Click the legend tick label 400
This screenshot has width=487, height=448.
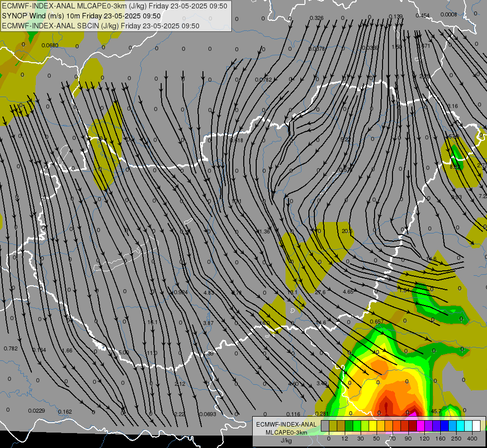click(472, 439)
